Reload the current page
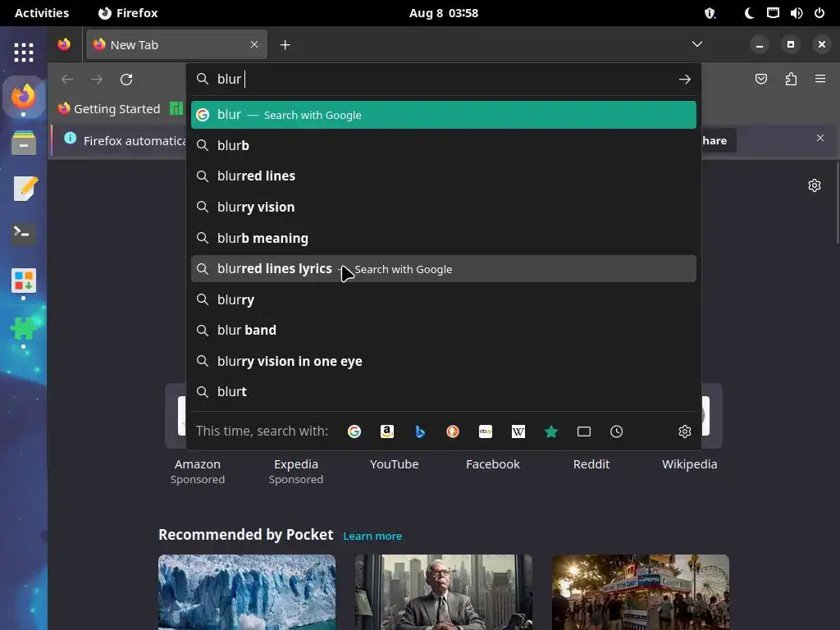The height and width of the screenshot is (630, 840). click(126, 80)
